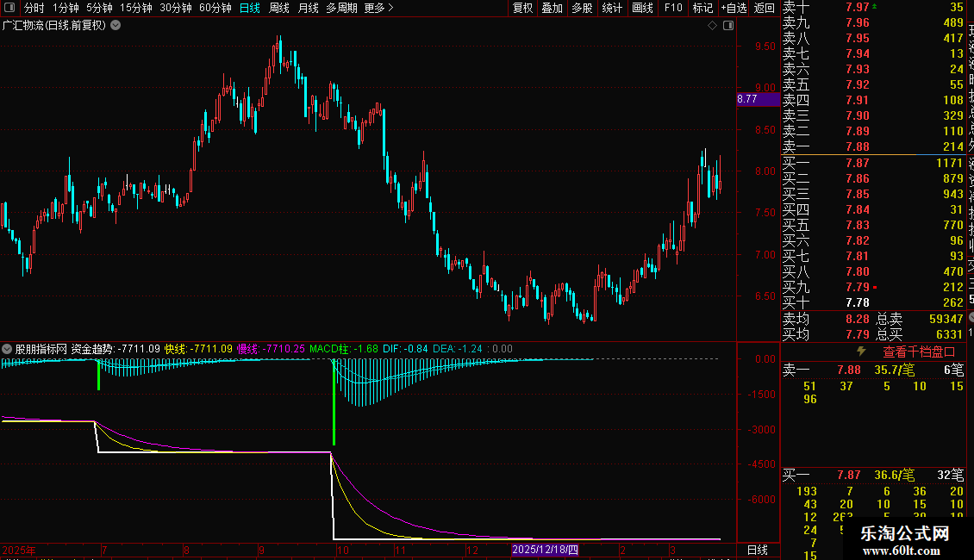Open 多周期 multi-period view

pyautogui.click(x=341, y=8)
